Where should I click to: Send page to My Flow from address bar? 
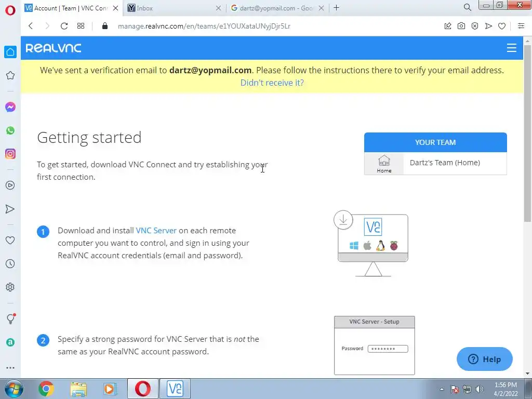coord(488,26)
